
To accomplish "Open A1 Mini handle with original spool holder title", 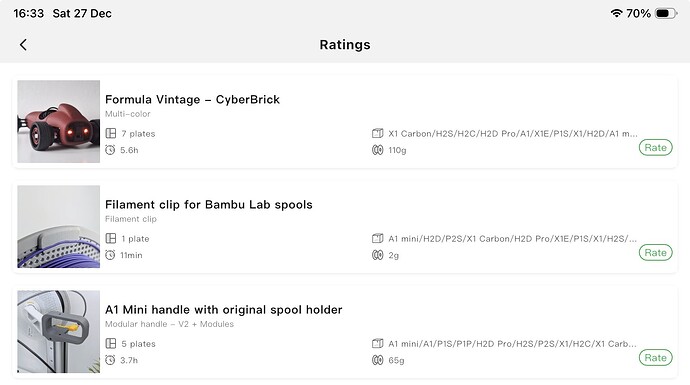I will point(224,310).
